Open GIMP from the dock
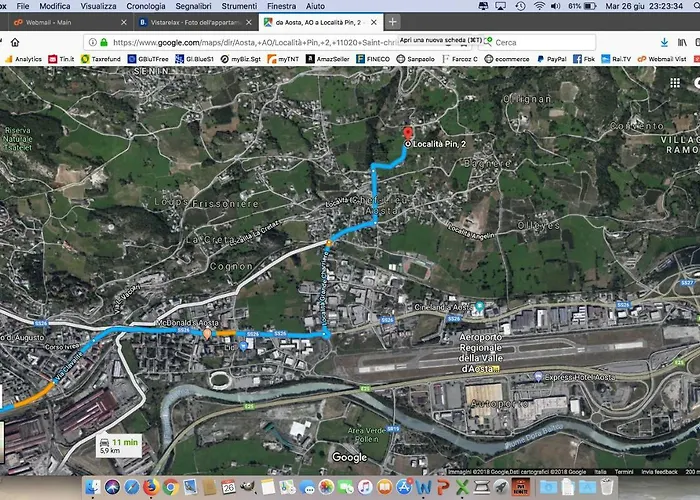This screenshot has width=700, height=500. pyautogui.click(x=247, y=487)
